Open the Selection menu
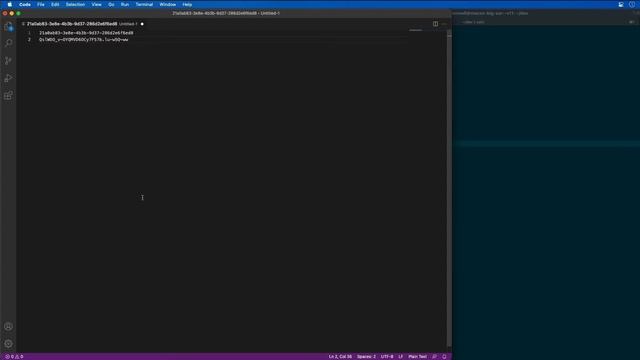Viewport: 640px width, 360px height. point(75,4)
